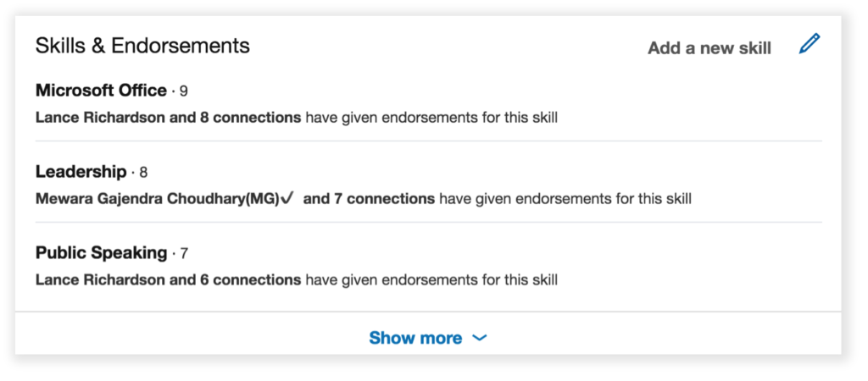Click the Show more chevron arrow
Screen dimensions: 868x381
pos(480,338)
